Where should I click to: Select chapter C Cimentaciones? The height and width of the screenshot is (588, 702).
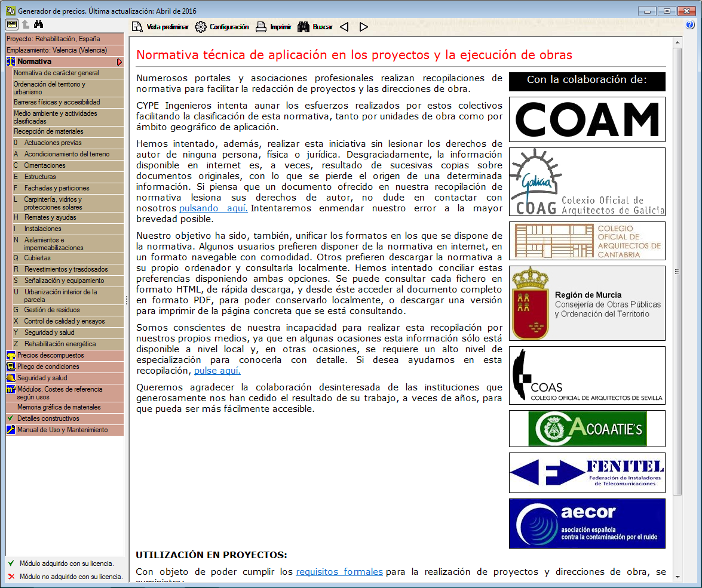69,165
